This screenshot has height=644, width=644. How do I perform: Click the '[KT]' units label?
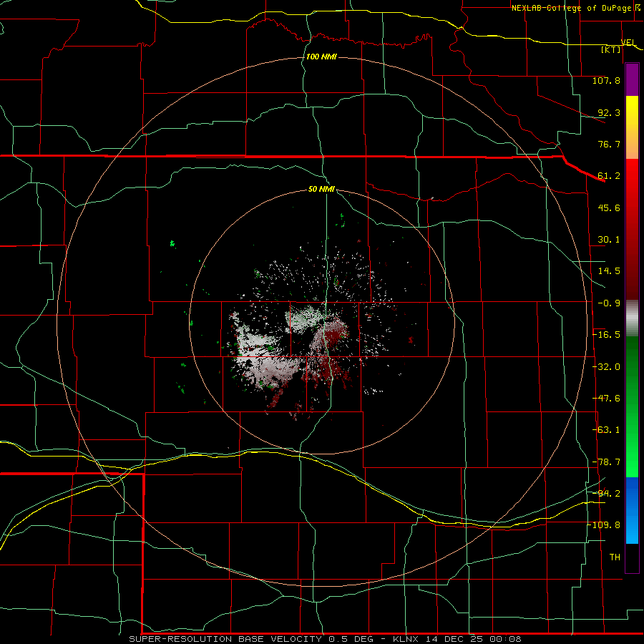[611, 49]
